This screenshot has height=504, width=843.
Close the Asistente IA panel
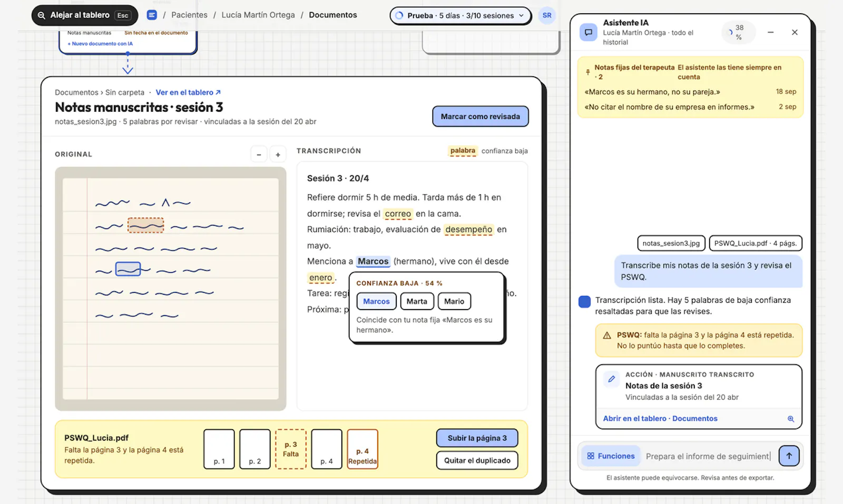point(795,32)
